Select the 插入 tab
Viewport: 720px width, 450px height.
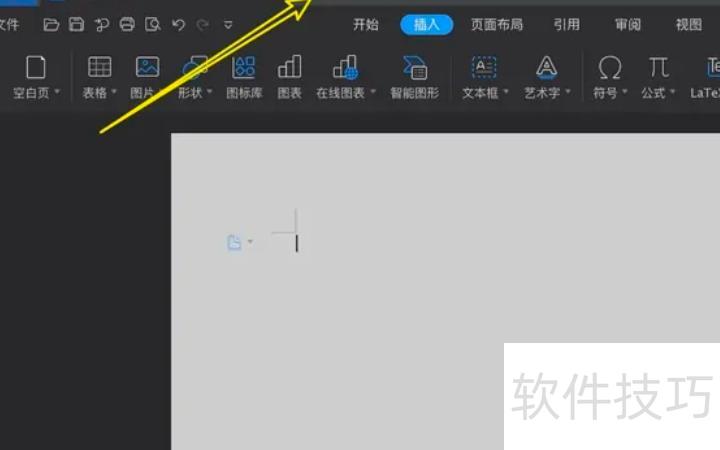tap(427, 24)
